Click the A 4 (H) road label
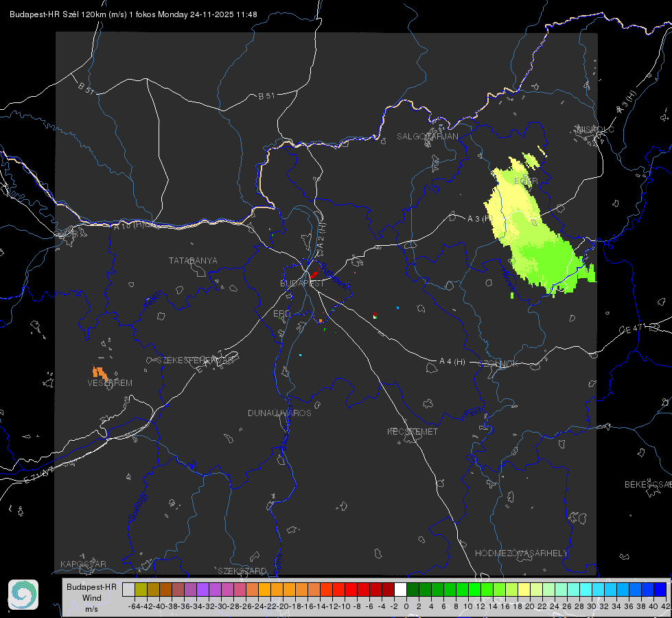The height and width of the screenshot is (618, 672). coord(452,362)
